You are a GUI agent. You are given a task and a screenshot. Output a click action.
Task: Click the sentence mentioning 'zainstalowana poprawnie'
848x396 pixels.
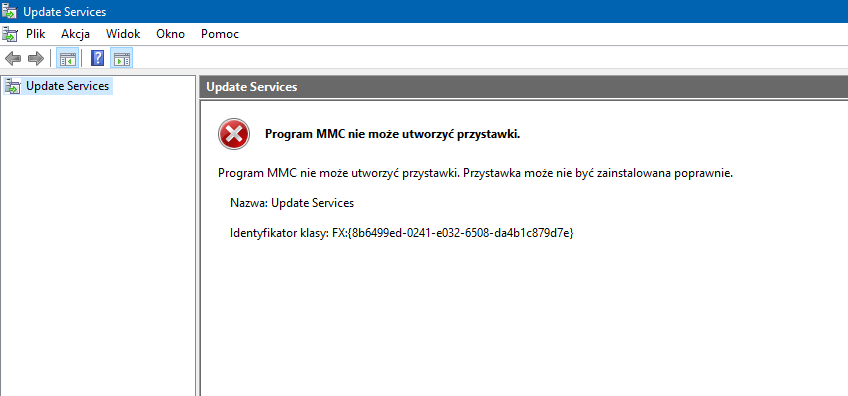coord(475,174)
